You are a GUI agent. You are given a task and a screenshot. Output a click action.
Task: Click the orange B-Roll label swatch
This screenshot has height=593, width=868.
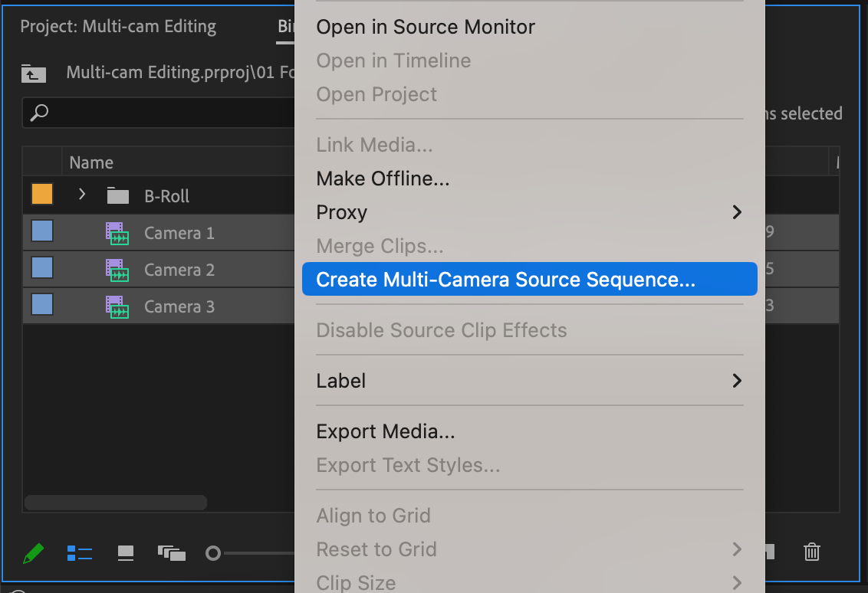pos(42,195)
